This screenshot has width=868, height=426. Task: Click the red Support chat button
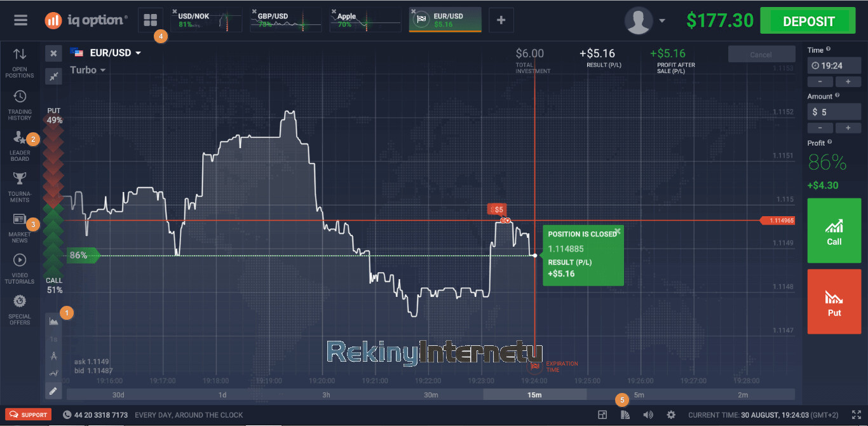[27, 415]
